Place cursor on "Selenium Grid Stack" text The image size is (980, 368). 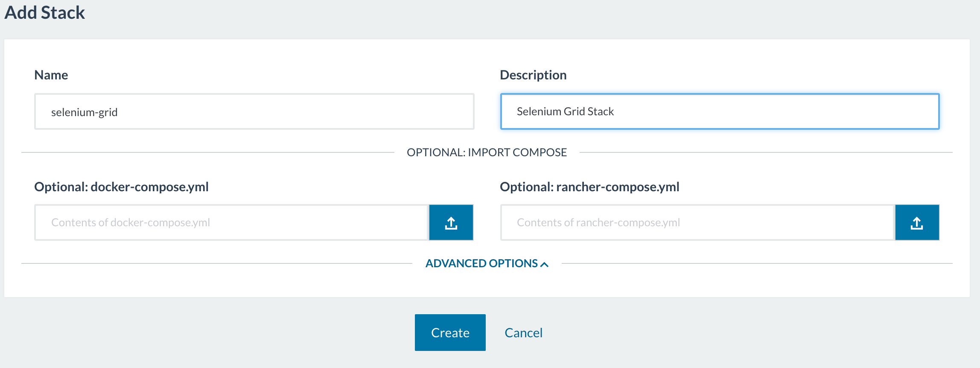click(565, 111)
